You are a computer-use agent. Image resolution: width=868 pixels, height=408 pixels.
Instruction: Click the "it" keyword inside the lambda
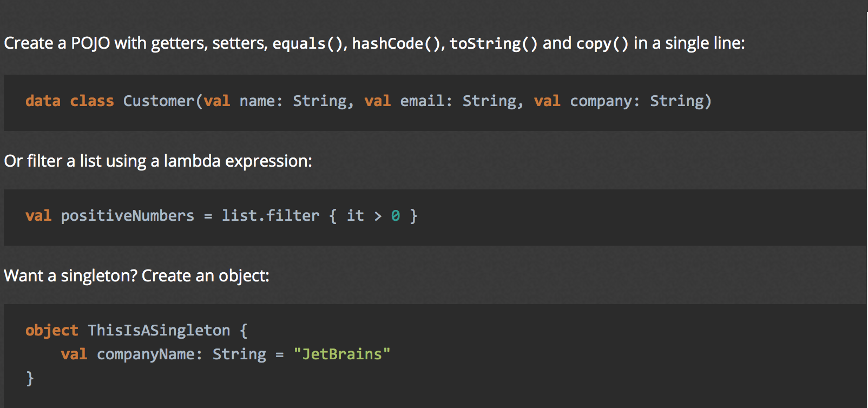click(x=355, y=216)
